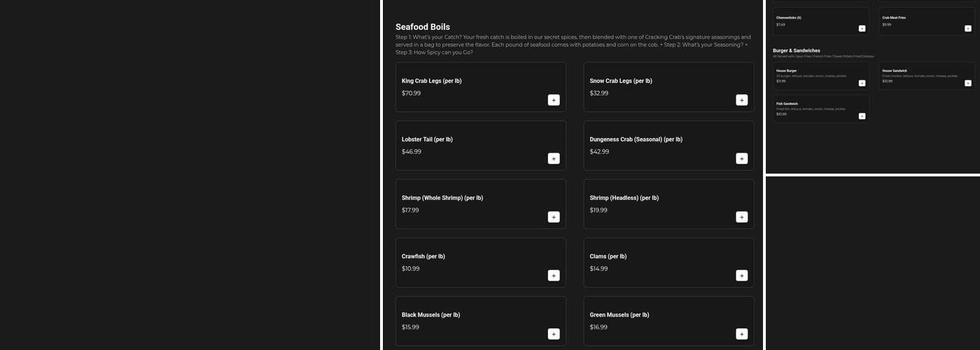Image resolution: width=980 pixels, height=350 pixels.
Task: Open the King Crab Legs item title
Action: coord(431,81)
